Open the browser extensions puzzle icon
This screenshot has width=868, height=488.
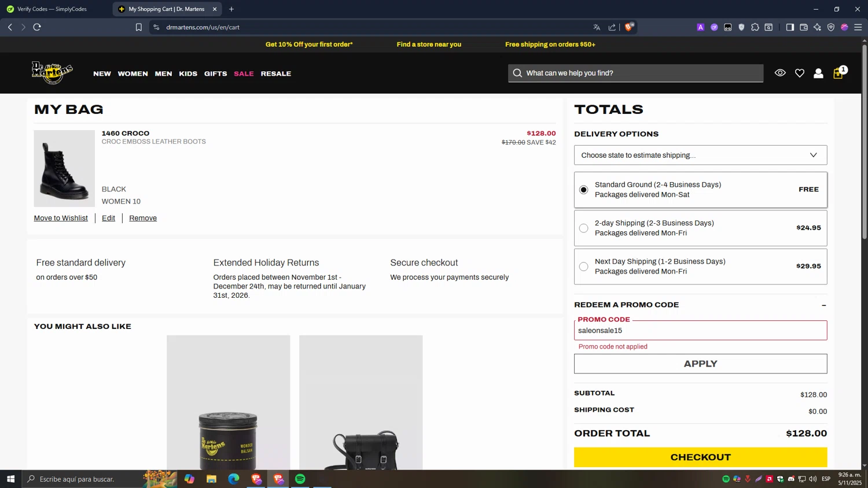click(x=755, y=27)
